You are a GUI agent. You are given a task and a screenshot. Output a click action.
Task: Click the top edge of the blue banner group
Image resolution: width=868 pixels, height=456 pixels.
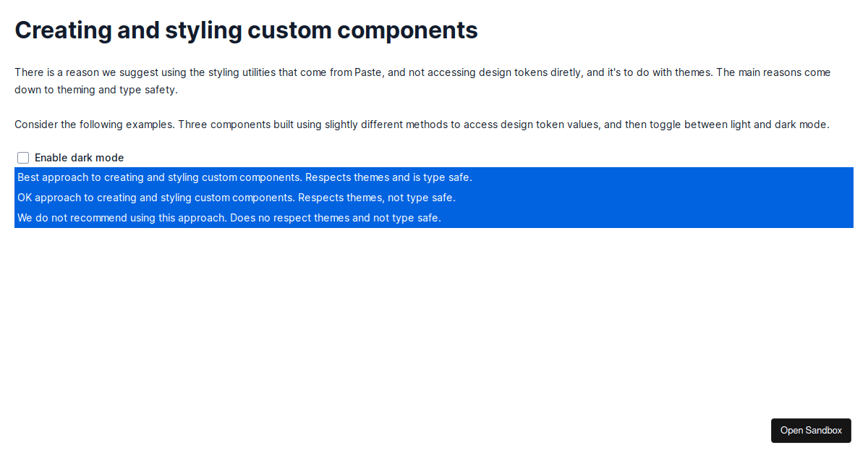click(x=434, y=168)
